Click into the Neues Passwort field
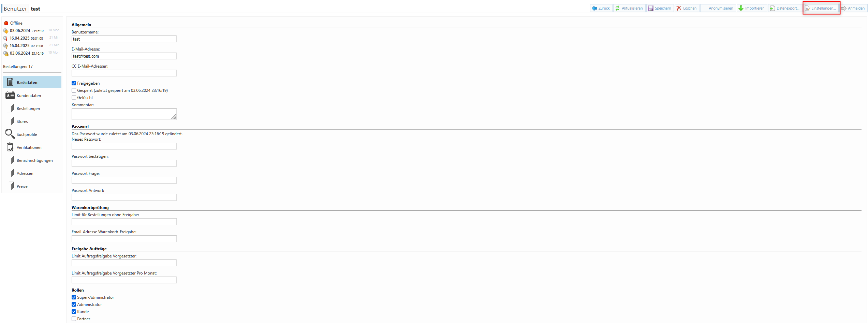 pos(124,146)
